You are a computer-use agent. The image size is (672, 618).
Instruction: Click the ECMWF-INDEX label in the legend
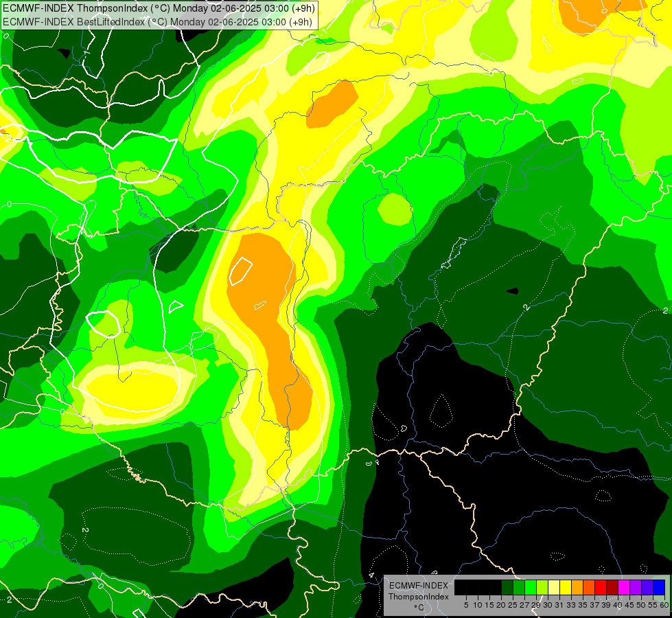point(419,586)
